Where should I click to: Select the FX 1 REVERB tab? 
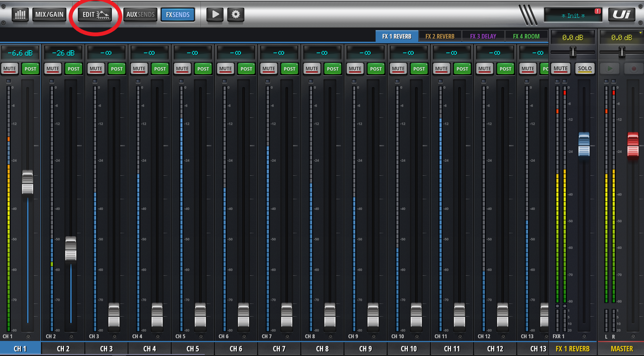point(397,36)
